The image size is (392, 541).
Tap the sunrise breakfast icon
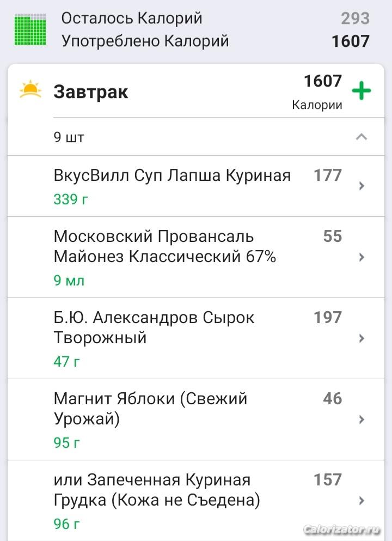coord(30,90)
